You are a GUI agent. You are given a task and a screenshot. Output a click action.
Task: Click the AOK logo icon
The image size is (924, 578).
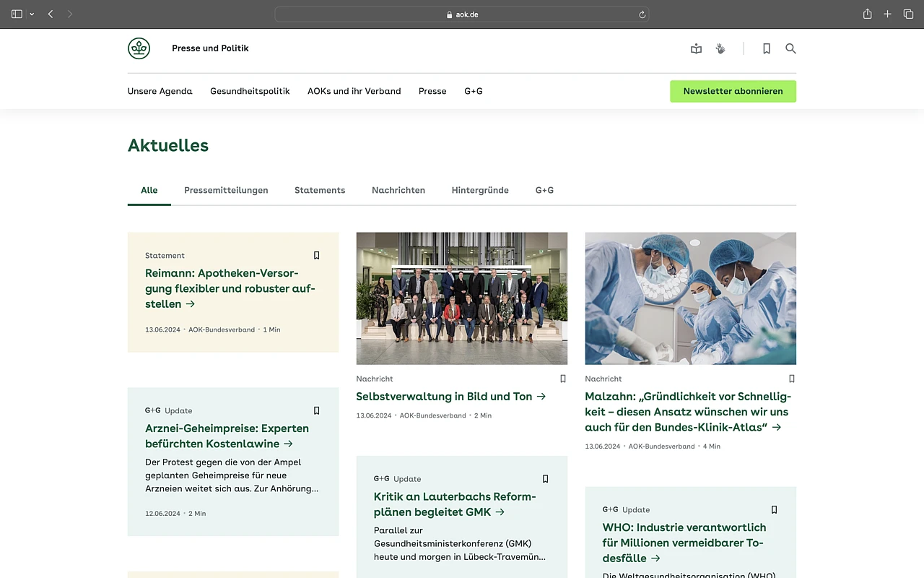139,48
